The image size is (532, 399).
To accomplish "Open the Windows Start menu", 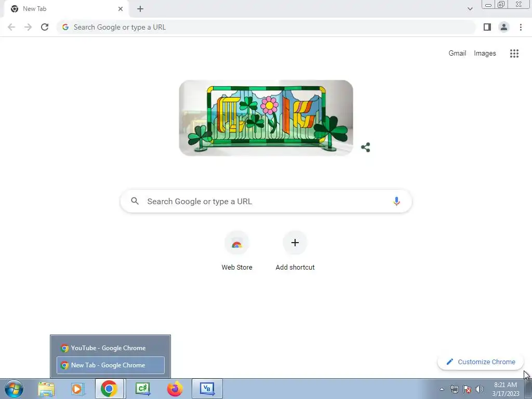I will tap(14, 389).
